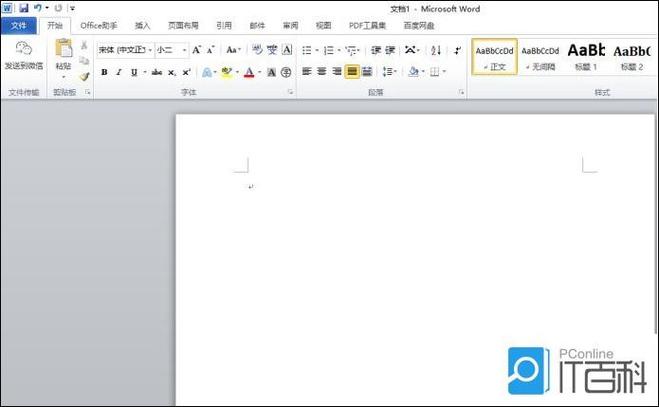Toggle Superscript formatting
Image resolution: width=659 pixels, height=407 pixels.
[x=186, y=72]
